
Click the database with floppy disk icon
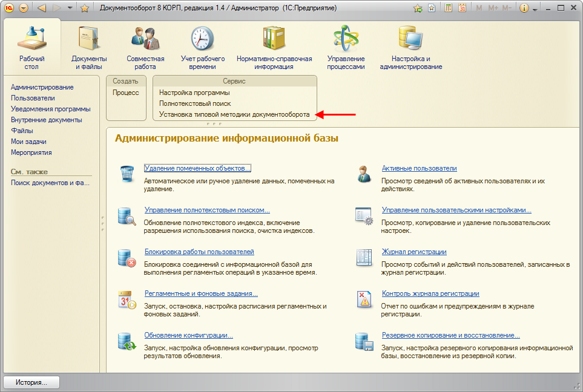pos(364,342)
